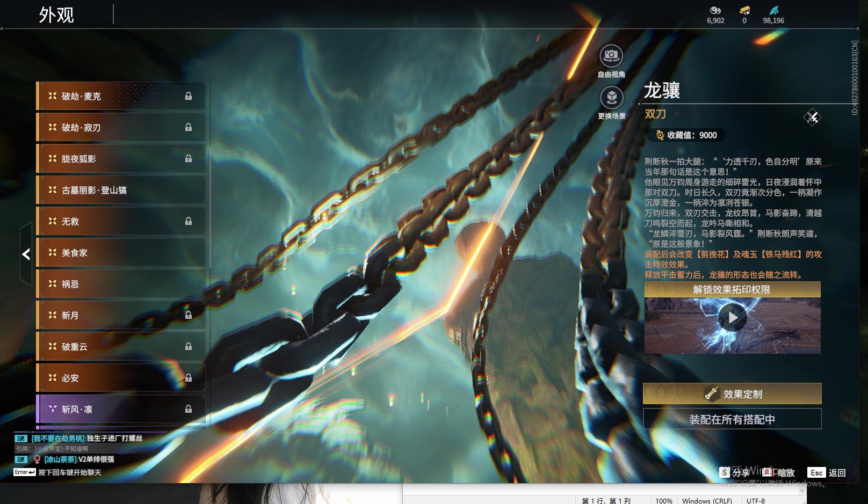The image size is (868, 504).
Task: Click chat player name 涂山茶茶
Action: (61, 459)
